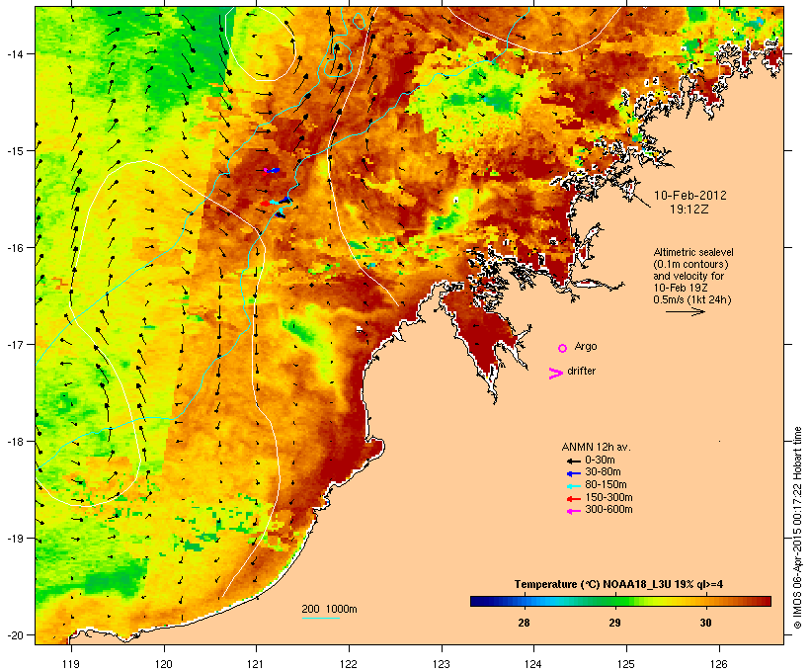Click the '0.5m/s (1kt 24h)' text
The height and width of the screenshot is (672, 810).
point(692,299)
